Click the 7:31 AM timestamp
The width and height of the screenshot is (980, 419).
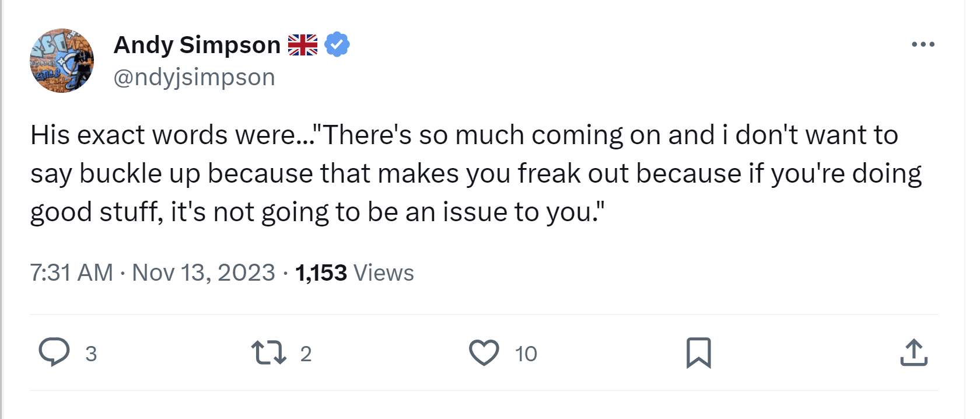[x=71, y=273]
